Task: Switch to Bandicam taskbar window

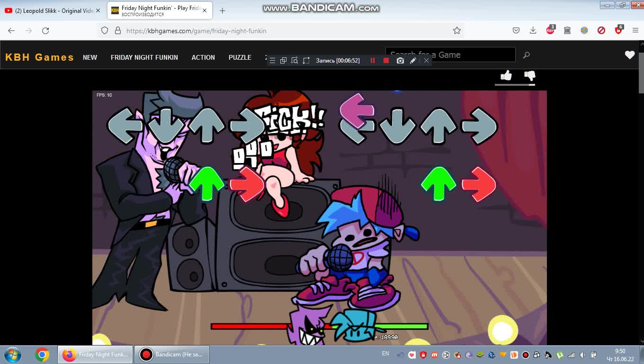Action: tap(172, 355)
